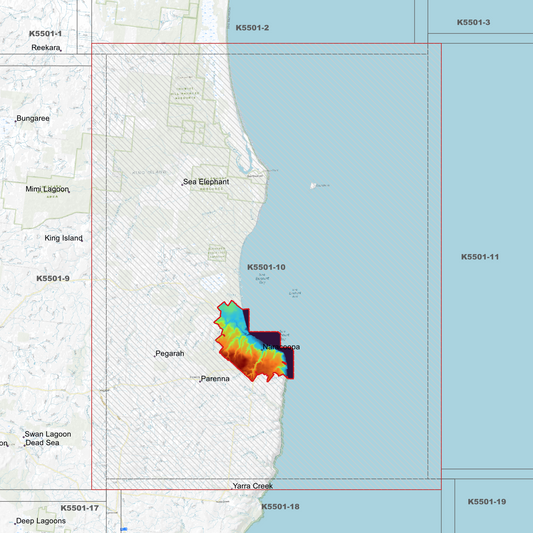Click the K5501-17 tile label
The image size is (533, 533).
[80, 508]
